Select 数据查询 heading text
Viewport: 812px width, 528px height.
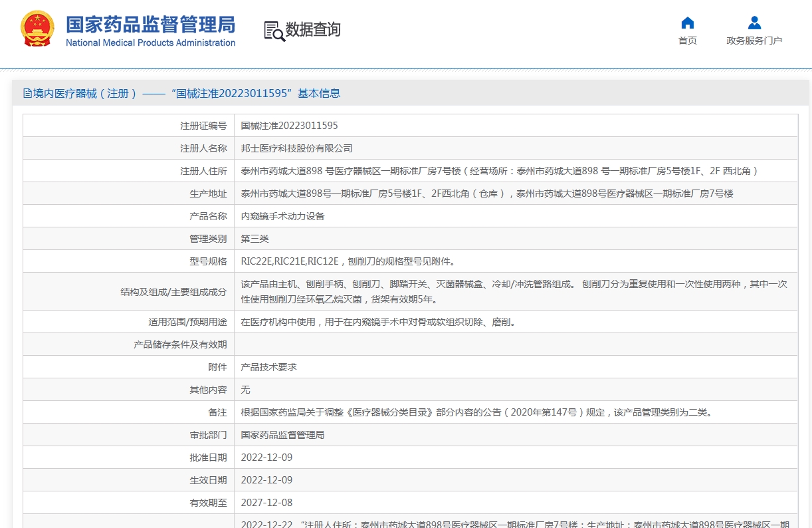pos(313,30)
